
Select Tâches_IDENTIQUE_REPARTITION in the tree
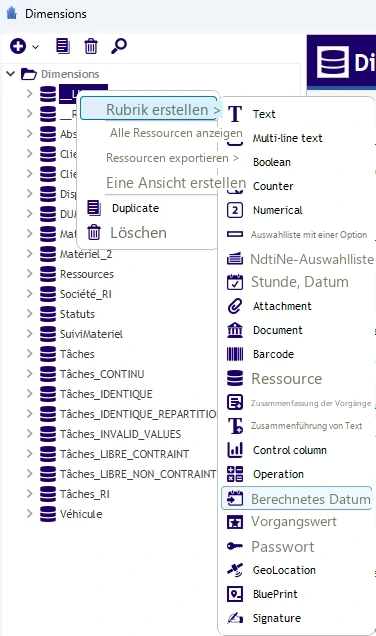tap(138, 414)
